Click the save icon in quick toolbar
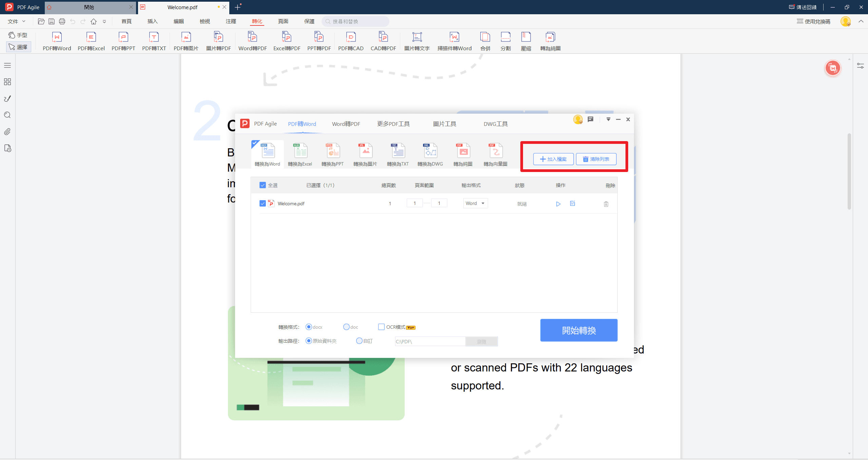This screenshot has height=460, width=868. point(52,21)
